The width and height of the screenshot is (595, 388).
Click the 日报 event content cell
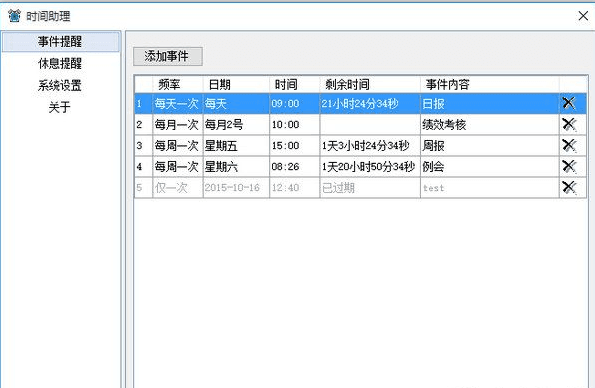pos(490,103)
